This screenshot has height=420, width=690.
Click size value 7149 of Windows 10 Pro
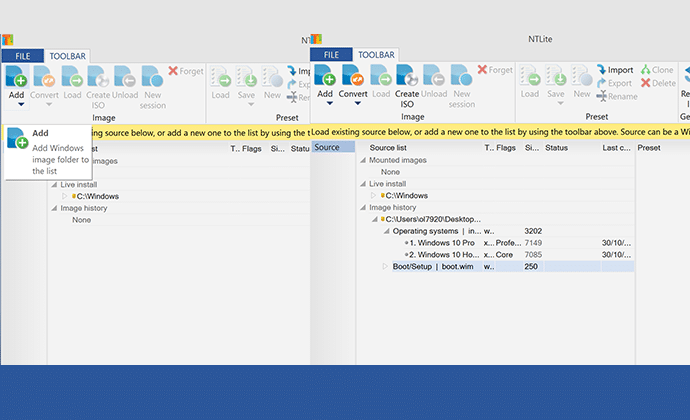point(533,243)
